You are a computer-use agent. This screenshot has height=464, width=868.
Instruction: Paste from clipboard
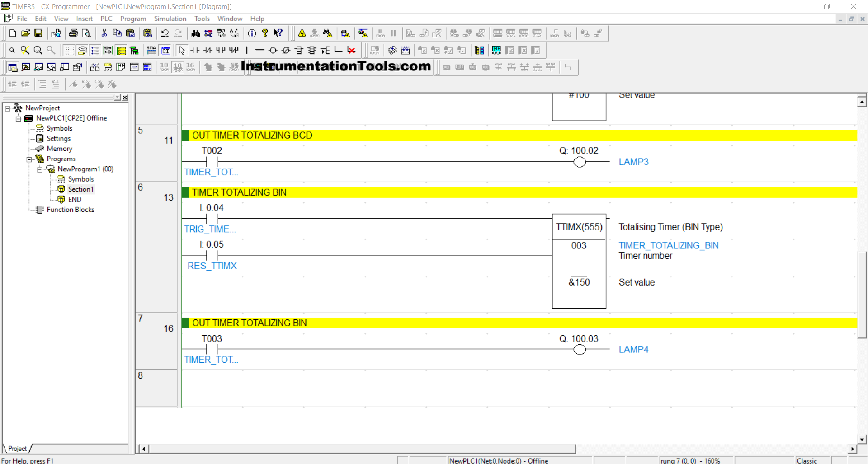(130, 33)
